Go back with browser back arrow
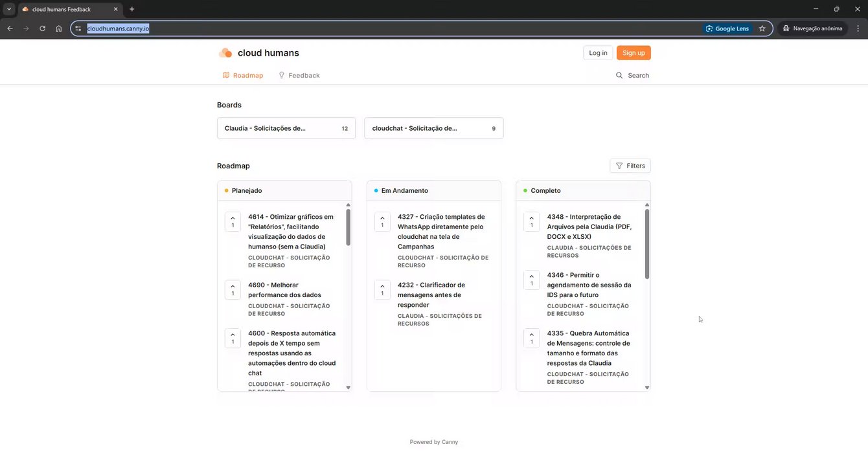This screenshot has width=868, height=466. pyautogui.click(x=10, y=28)
